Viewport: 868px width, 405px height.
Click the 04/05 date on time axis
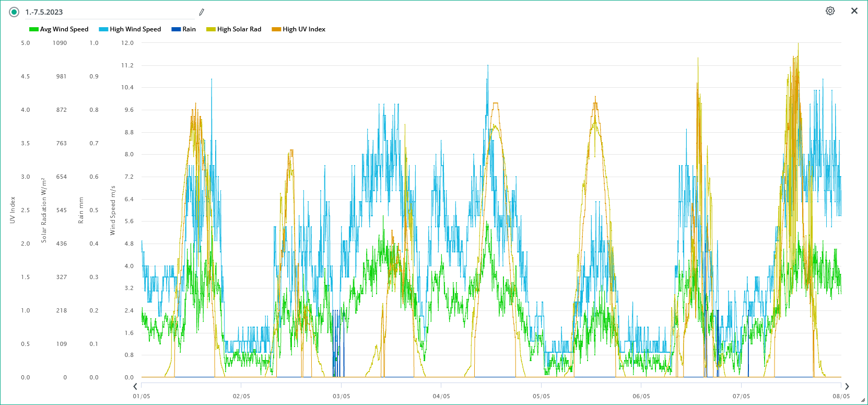441,396
